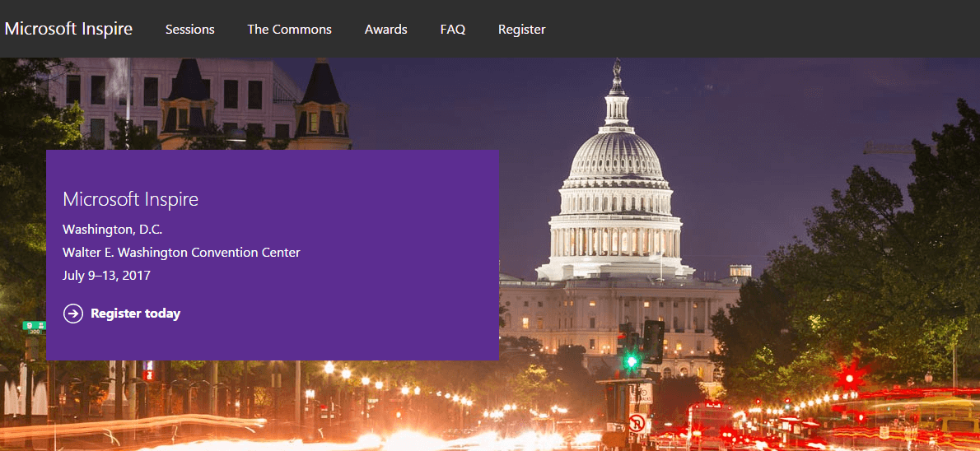The image size is (980, 451).
Task: Click the July 9–13, 2017 date text
Action: tap(106, 275)
